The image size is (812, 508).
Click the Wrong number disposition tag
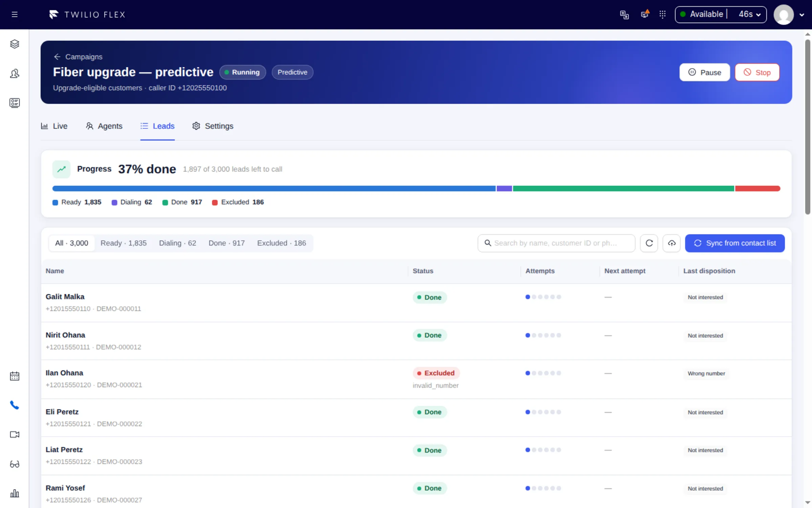click(x=706, y=373)
